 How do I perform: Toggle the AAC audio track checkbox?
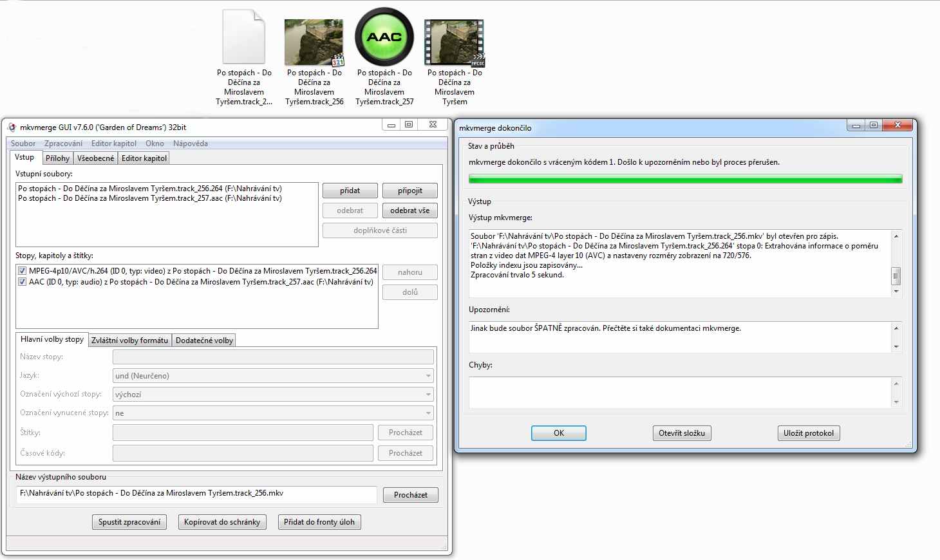point(23,282)
